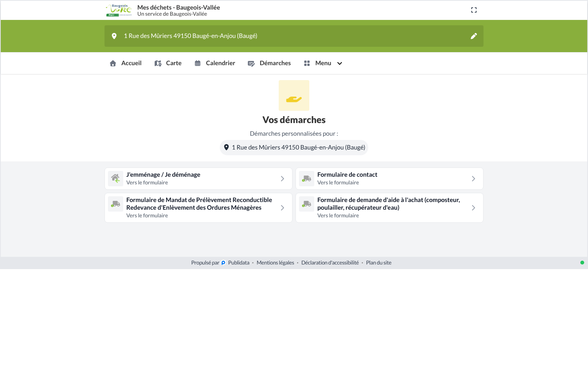
Task: Open Formulaire de demande d'aide à l'achat
Action: click(389, 208)
